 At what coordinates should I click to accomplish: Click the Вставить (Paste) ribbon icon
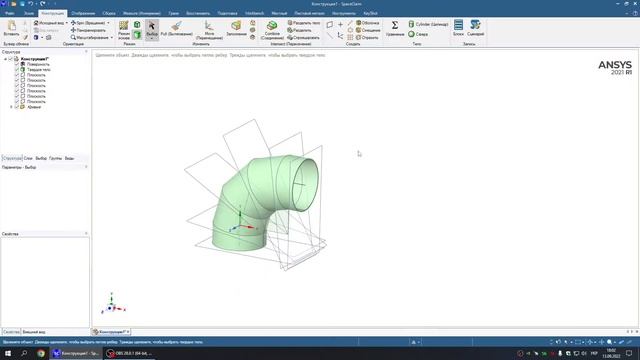click(11, 28)
